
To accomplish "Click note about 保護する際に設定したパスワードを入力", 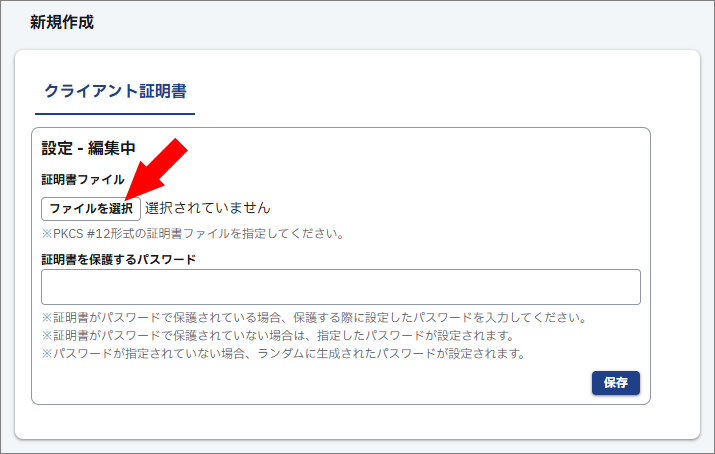I will (314, 317).
